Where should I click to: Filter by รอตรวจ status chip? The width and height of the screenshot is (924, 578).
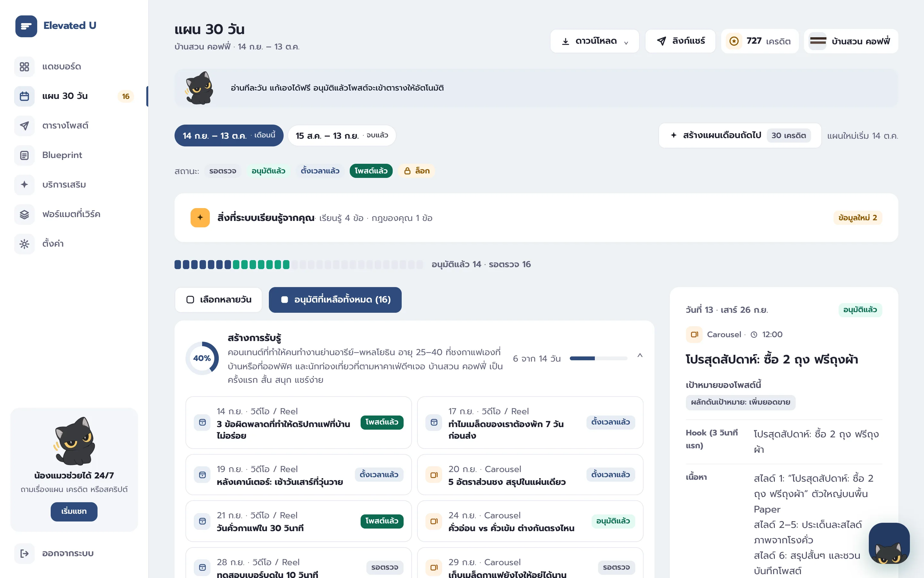223,171
